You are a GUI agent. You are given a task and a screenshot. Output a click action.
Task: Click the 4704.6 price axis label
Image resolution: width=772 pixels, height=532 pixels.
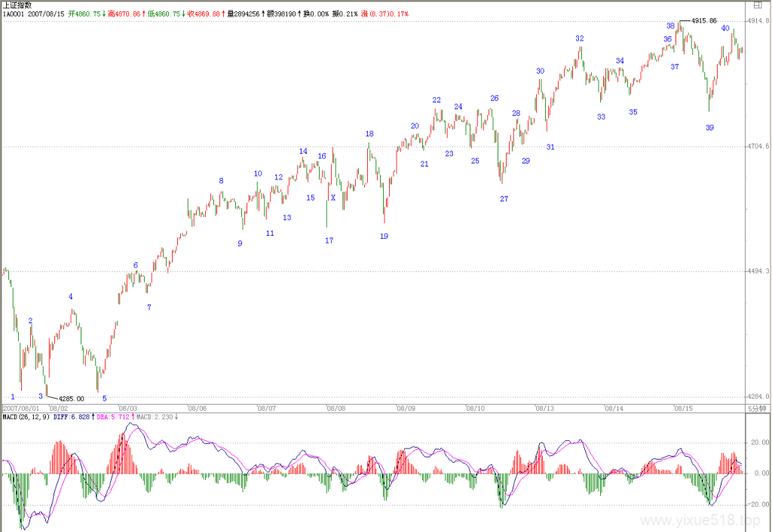click(x=758, y=146)
